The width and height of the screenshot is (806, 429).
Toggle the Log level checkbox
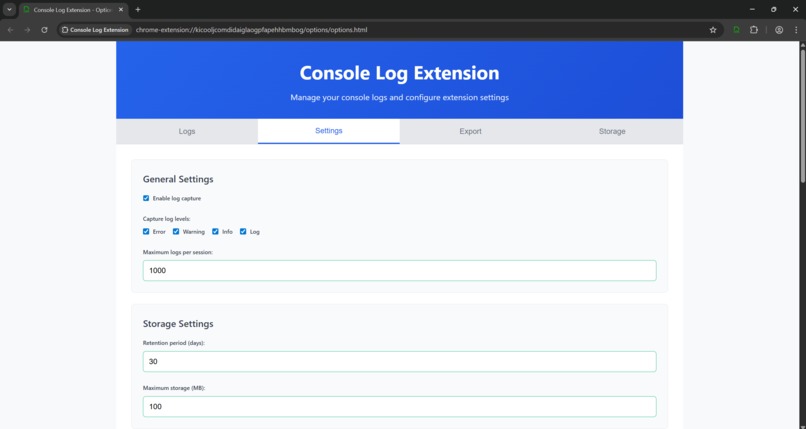(x=243, y=232)
